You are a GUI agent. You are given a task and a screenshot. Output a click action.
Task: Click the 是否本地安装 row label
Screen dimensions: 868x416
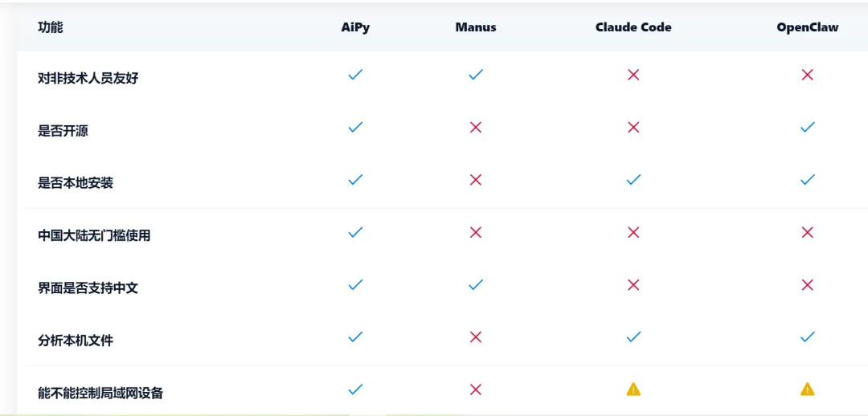(x=76, y=183)
